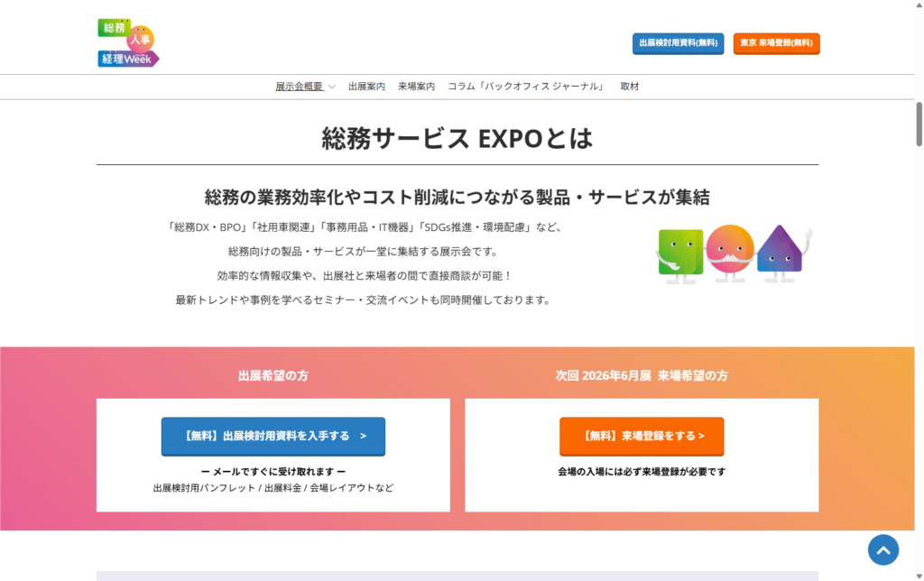This screenshot has height=581, width=924.
Task: Select 来場案内 in the navigation bar
Action: tap(416, 87)
